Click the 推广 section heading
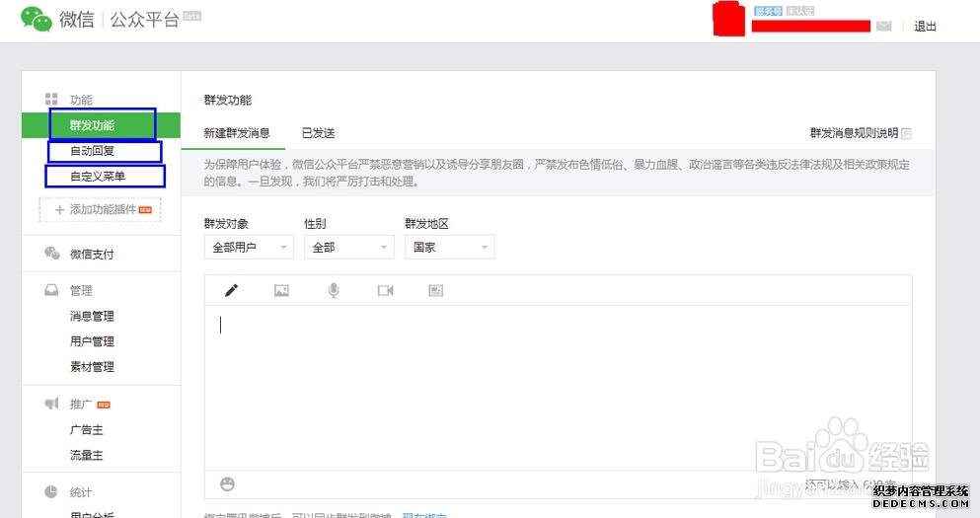 pos(81,404)
